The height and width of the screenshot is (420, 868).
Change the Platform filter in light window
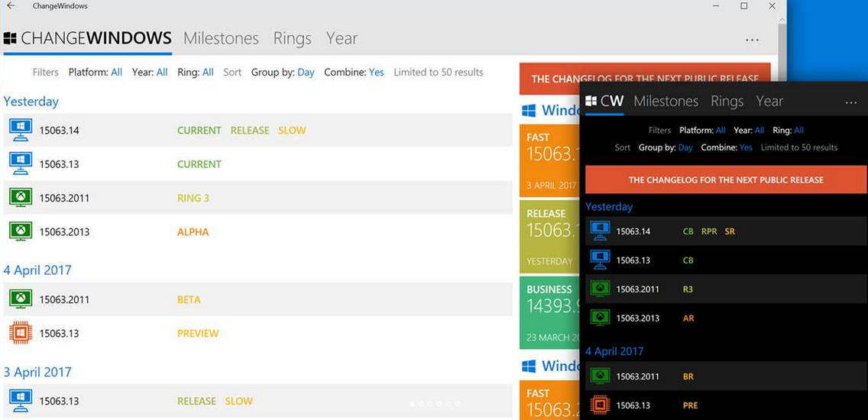[x=96, y=73]
